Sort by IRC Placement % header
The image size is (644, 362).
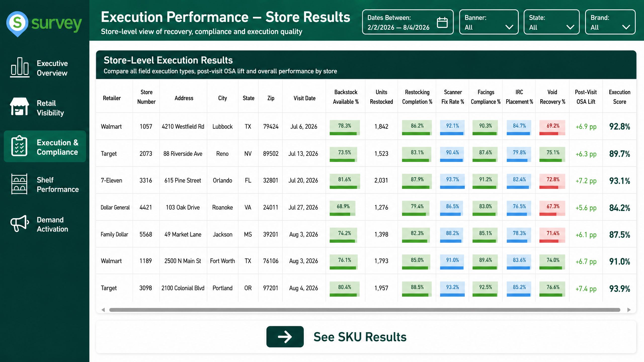pos(519,97)
